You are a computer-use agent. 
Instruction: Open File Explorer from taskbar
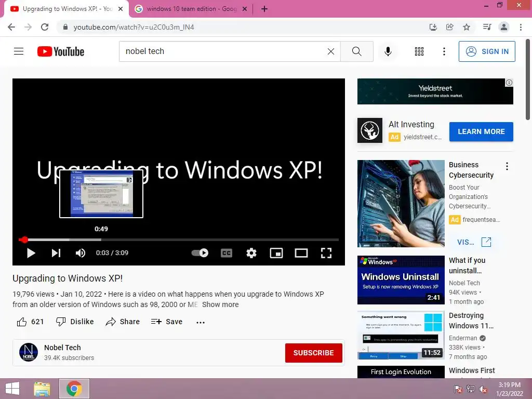click(42, 389)
